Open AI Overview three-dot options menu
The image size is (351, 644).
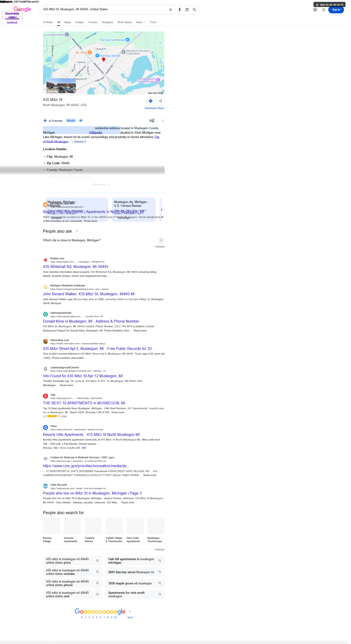coord(163,121)
